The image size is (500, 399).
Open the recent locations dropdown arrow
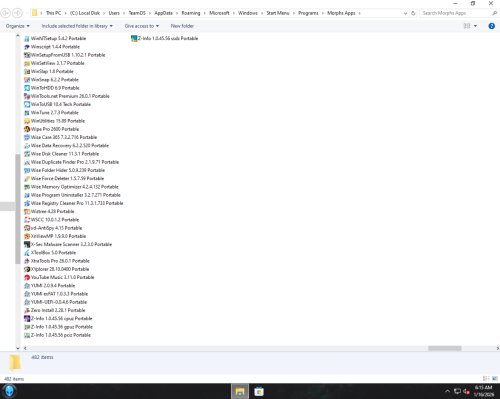[27, 13]
